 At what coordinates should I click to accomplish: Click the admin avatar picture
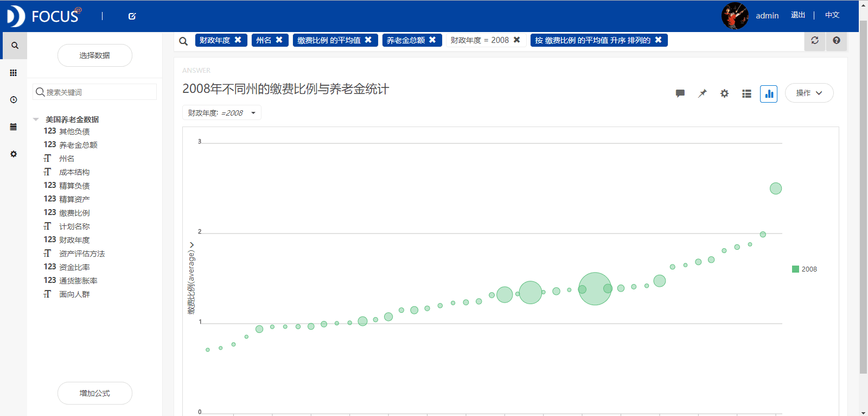coord(735,16)
